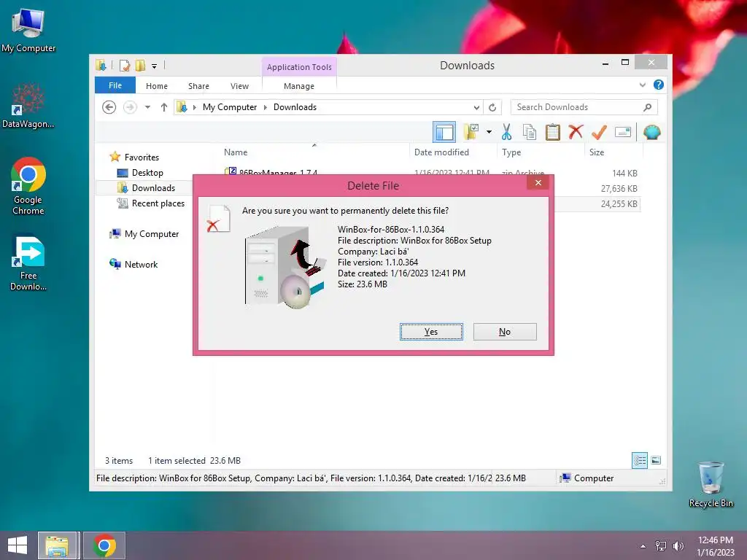The width and height of the screenshot is (747, 560).
Task: Refresh the Downloads folder
Action: point(492,107)
